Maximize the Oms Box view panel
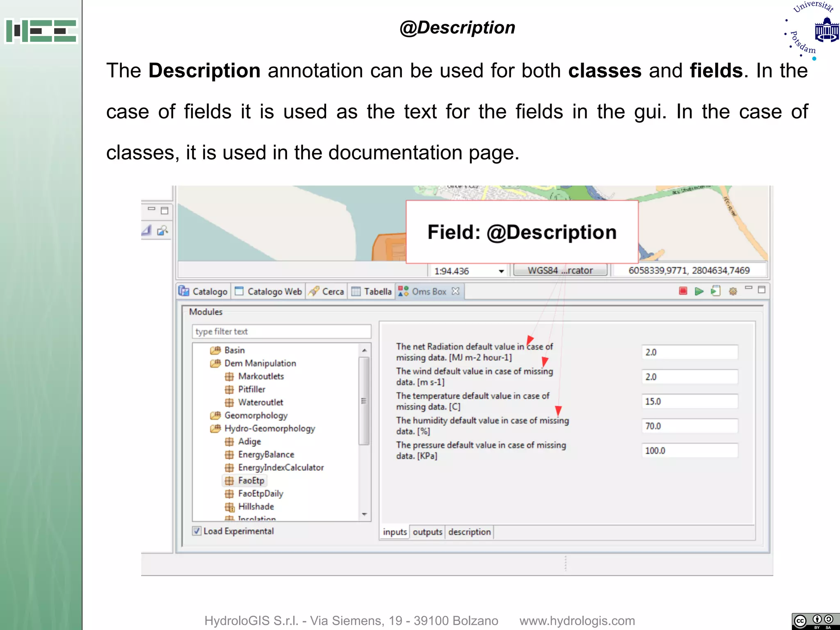This screenshot has height=630, width=840. tap(762, 290)
